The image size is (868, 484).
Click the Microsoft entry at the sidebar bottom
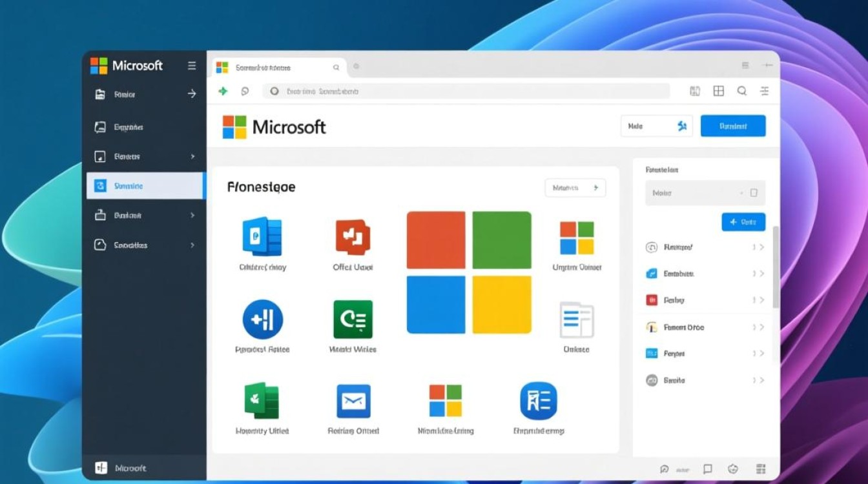[121, 469]
